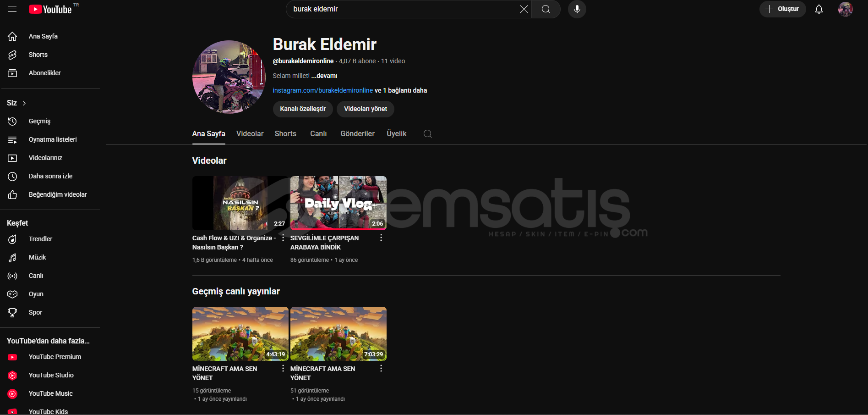Click the Burak Eldemir channel name heading
The image size is (868, 415).
point(325,44)
